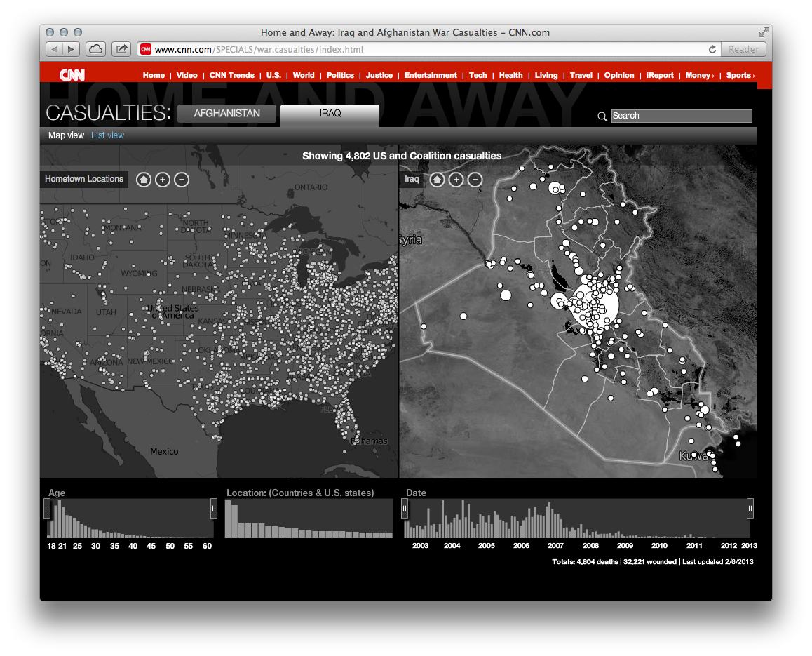The image size is (812, 656).
Task: Open the iCloud tabs button
Action: pyautogui.click(x=95, y=49)
